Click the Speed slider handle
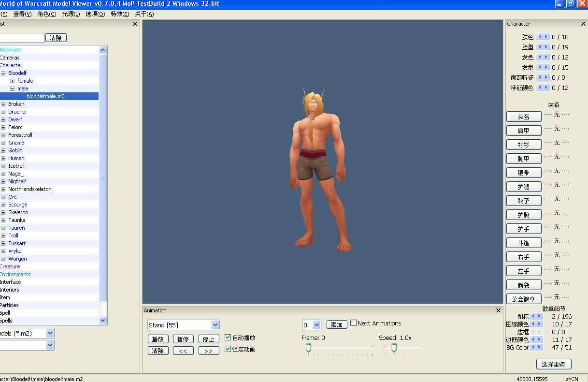This screenshot has height=382, width=588. point(394,348)
